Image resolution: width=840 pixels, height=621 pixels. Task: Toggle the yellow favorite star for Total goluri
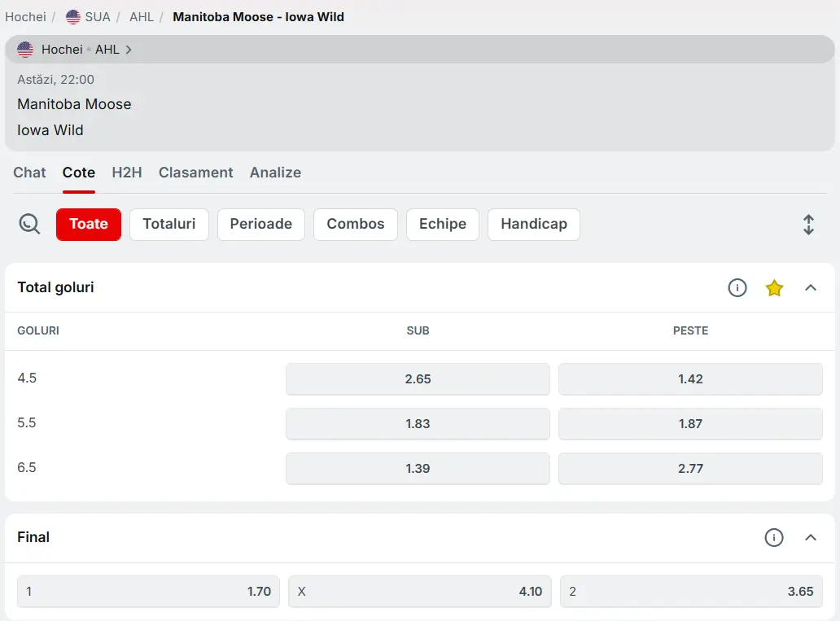[x=774, y=287]
